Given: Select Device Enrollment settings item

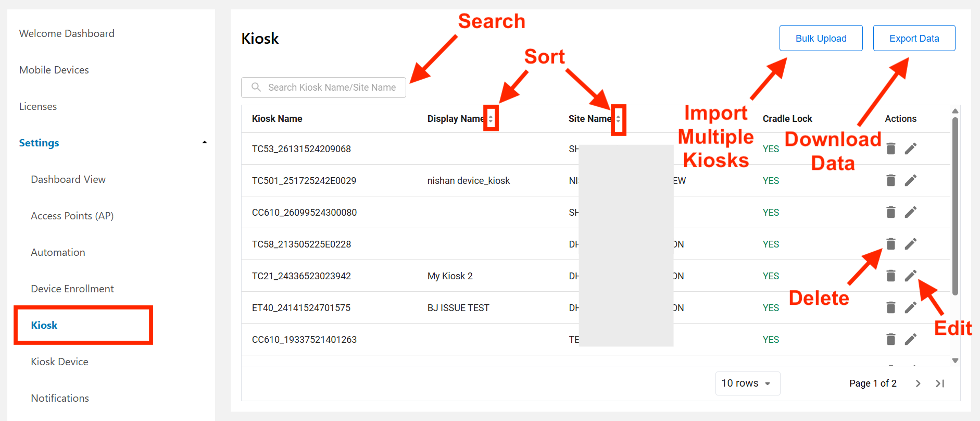Looking at the screenshot, I should [x=72, y=289].
